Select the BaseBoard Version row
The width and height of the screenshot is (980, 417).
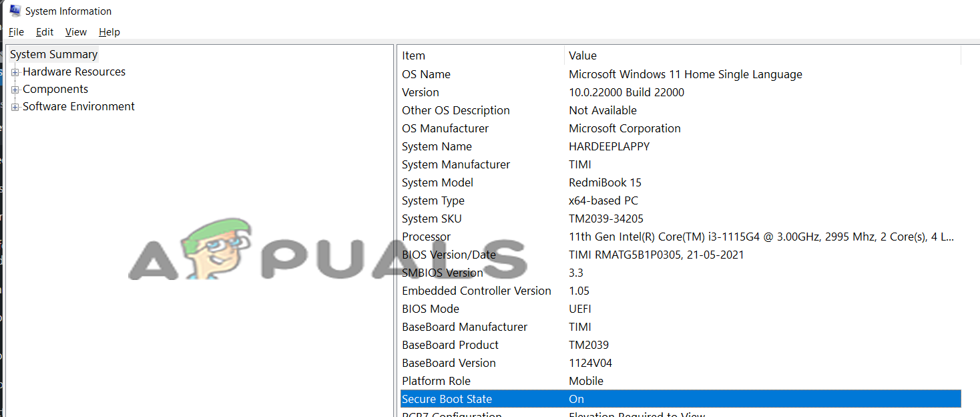(x=680, y=363)
